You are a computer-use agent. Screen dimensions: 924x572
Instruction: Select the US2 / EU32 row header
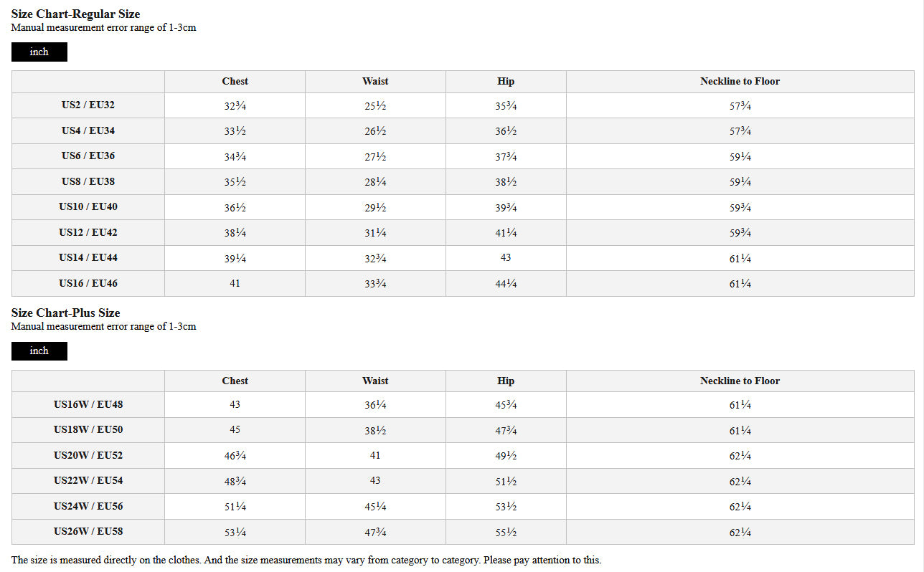(88, 105)
